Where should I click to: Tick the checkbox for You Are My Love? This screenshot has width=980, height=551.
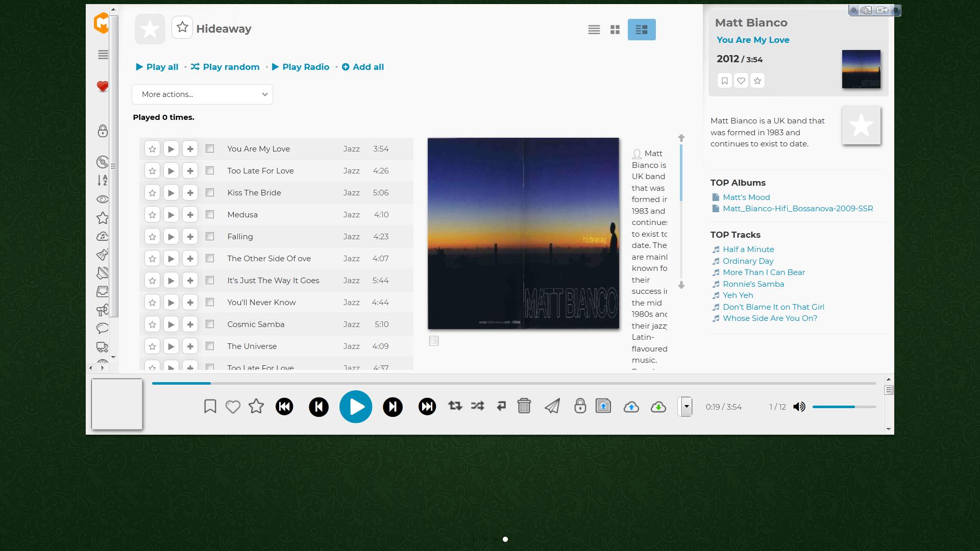[210, 148]
